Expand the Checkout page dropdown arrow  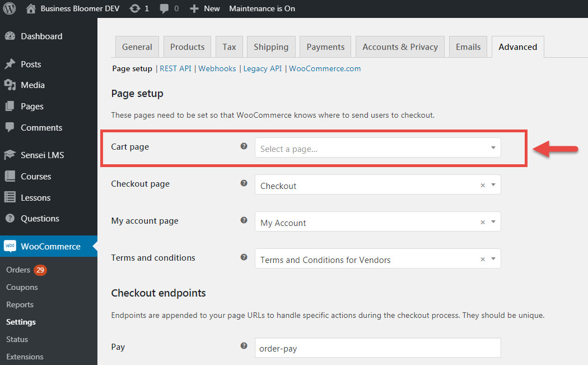(x=493, y=185)
